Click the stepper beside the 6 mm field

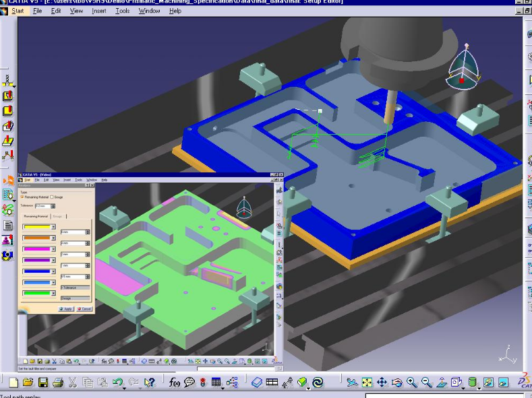click(x=88, y=232)
